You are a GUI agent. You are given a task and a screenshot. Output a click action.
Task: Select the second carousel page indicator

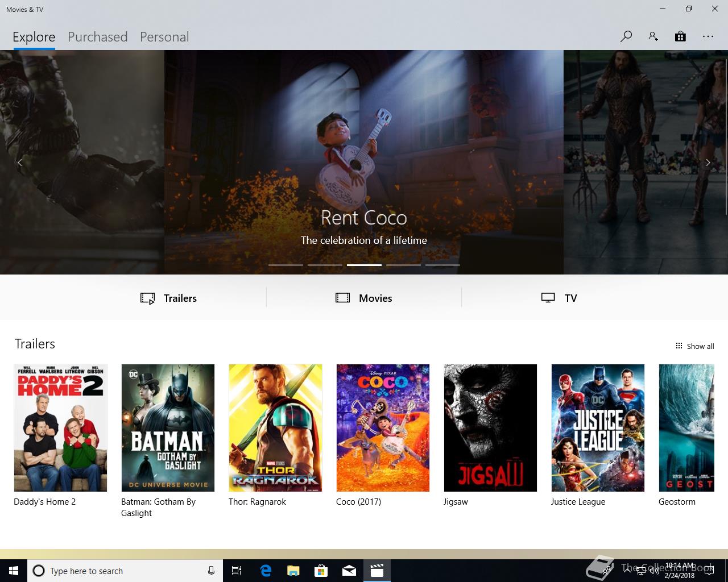click(x=325, y=265)
